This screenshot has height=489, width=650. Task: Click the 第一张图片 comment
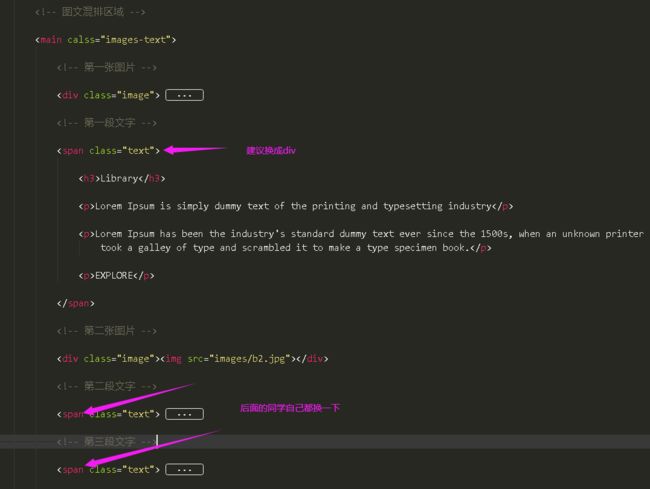click(107, 67)
